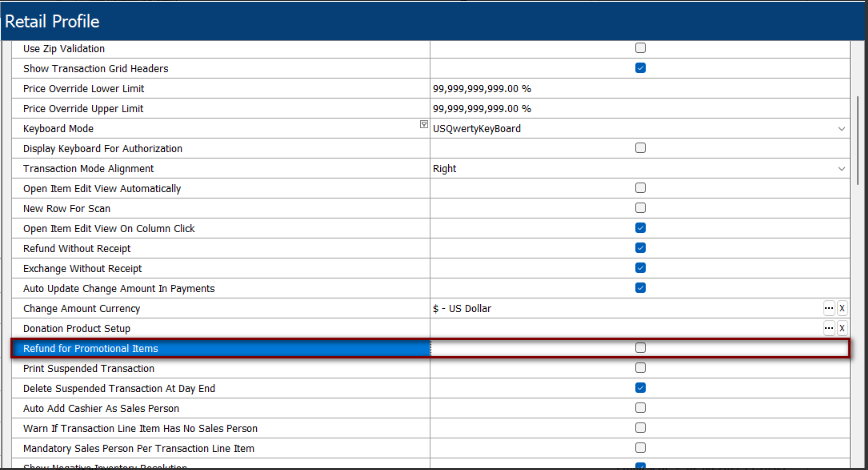
Task: Tick the Print Suspended Transaction checkbox
Action: 640,368
